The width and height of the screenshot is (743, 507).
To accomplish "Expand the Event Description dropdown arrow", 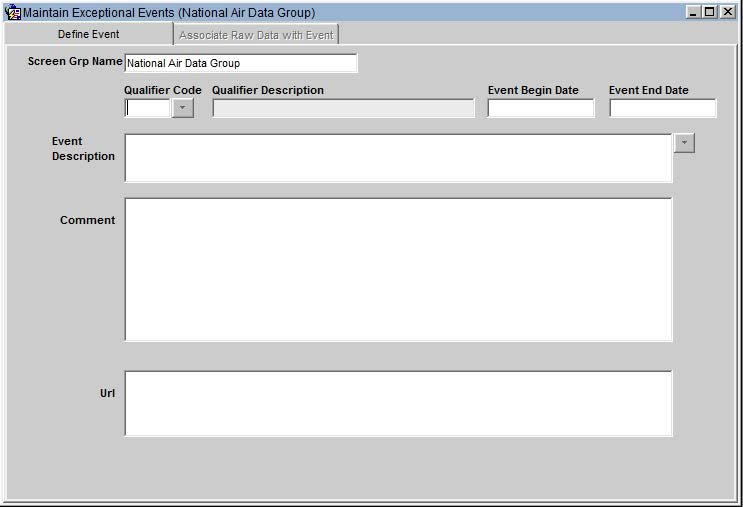I will click(683, 143).
